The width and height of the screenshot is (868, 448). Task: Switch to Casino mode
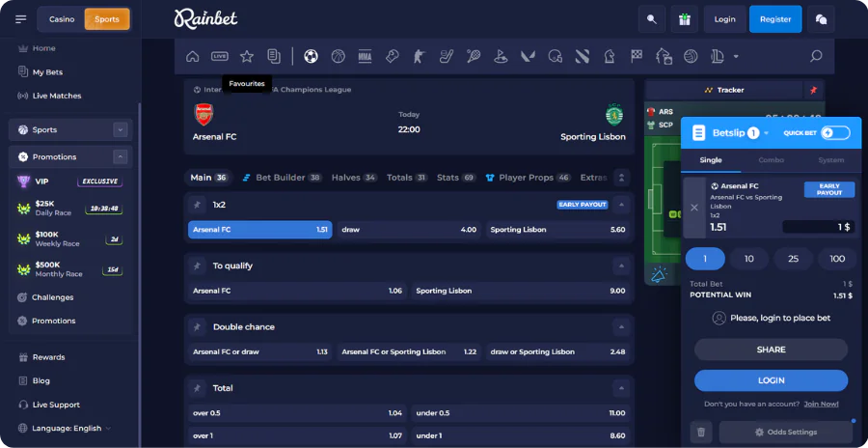(x=62, y=19)
